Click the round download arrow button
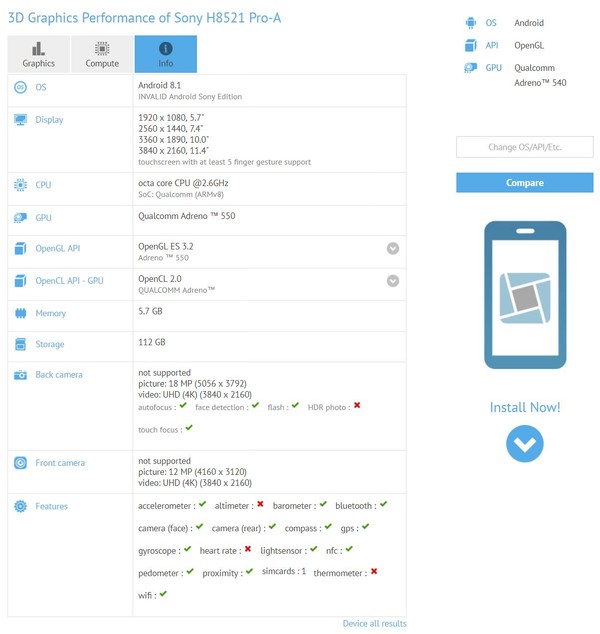 point(525,444)
